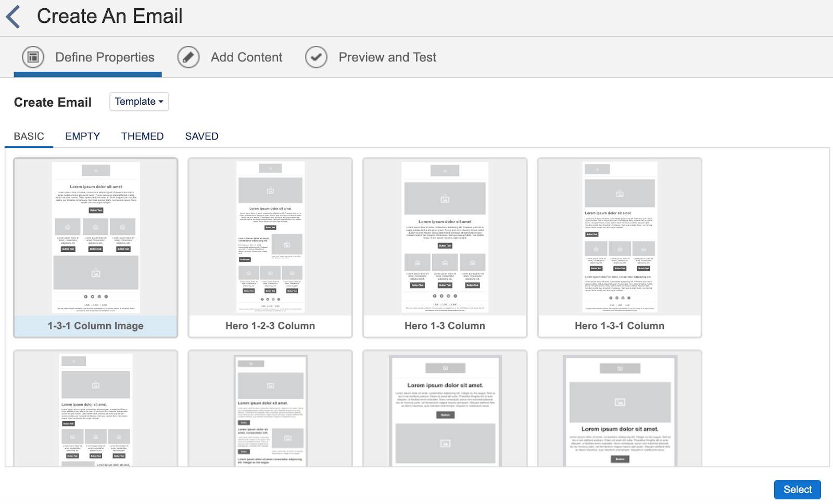The width and height of the screenshot is (833, 504).
Task: Open the Template dropdown menu
Action: tap(138, 102)
